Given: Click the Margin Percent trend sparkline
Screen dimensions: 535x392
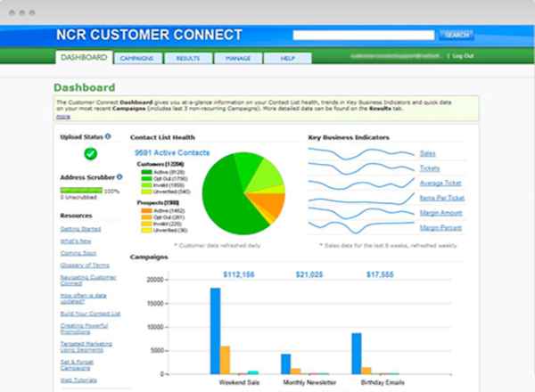Looking at the screenshot, I should (x=361, y=226).
